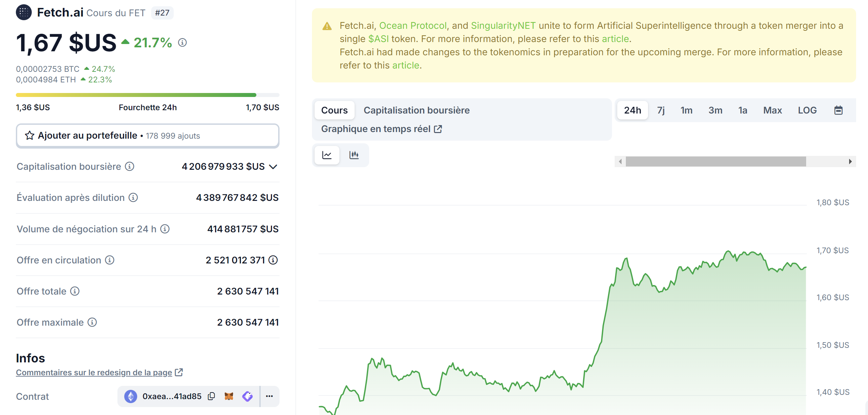Viewport: 868px width, 415px height.
Task: Add token to MetaMask fox icon
Action: tap(229, 396)
